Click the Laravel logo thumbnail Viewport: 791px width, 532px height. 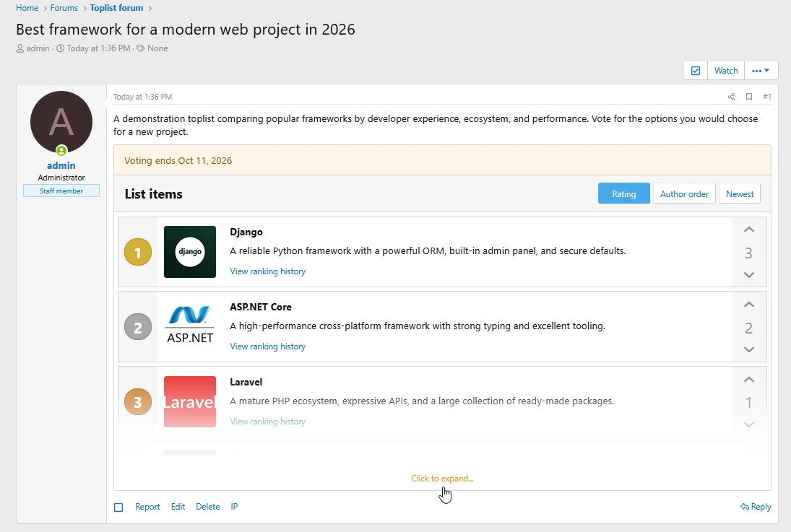(x=190, y=402)
